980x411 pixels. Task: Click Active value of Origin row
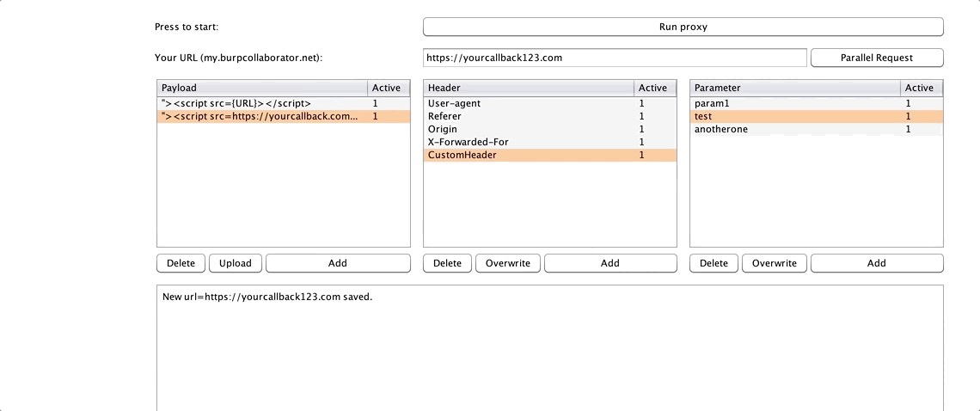[x=655, y=130]
